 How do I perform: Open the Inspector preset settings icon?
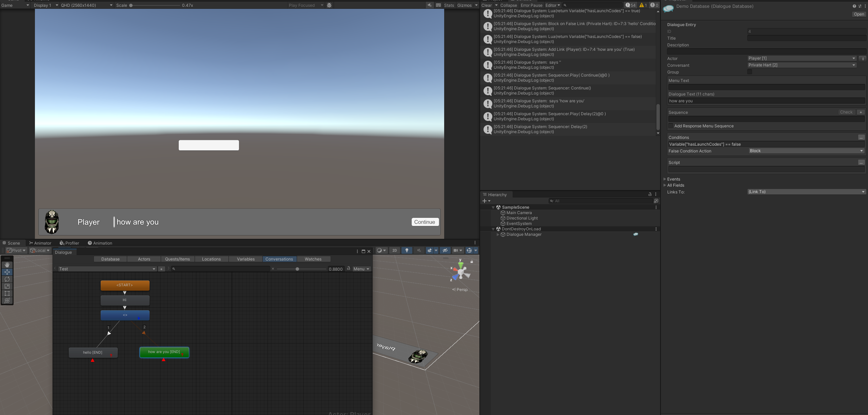pyautogui.click(x=860, y=6)
